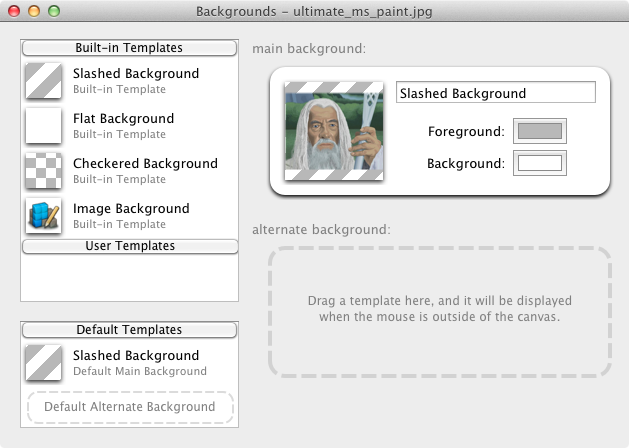Viewport: 629px width, 448px height.
Task: Click the 'Flat Background' template name
Action: tap(124, 119)
